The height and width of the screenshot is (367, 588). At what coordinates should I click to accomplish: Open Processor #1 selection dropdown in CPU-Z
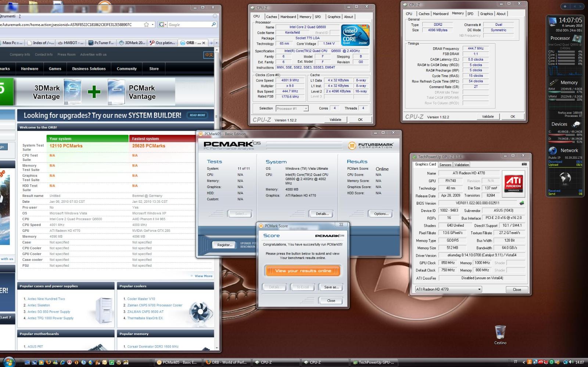point(292,108)
